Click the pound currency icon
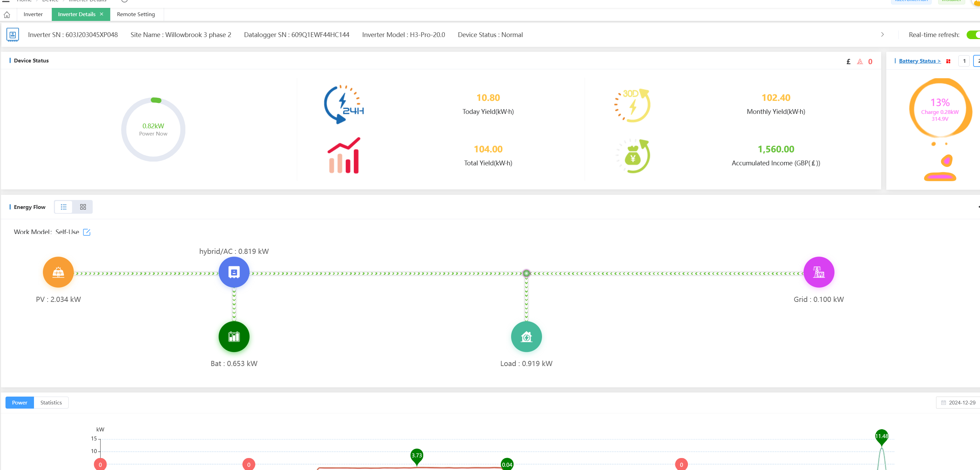The height and width of the screenshot is (470, 980). coord(849,62)
